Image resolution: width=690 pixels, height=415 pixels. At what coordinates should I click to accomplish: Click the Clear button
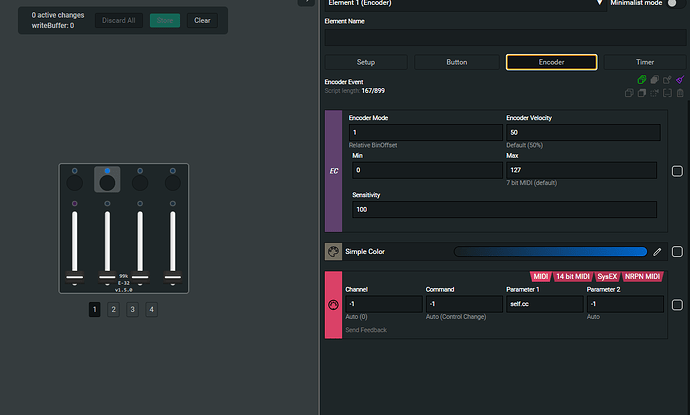pos(201,20)
